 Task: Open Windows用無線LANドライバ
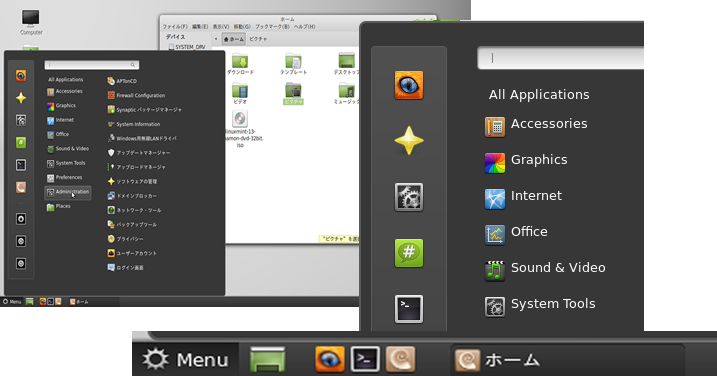coord(142,139)
